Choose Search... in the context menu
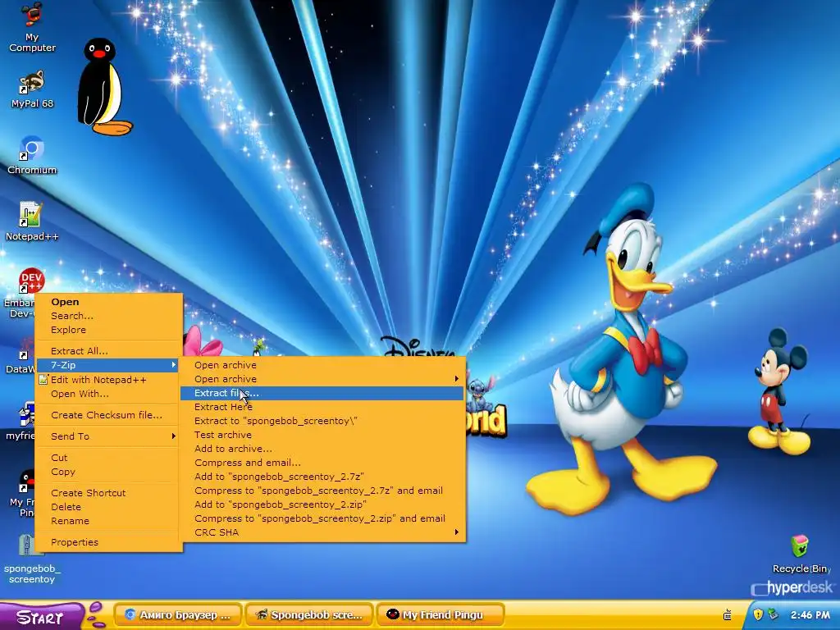The image size is (840, 630). pyautogui.click(x=109, y=316)
